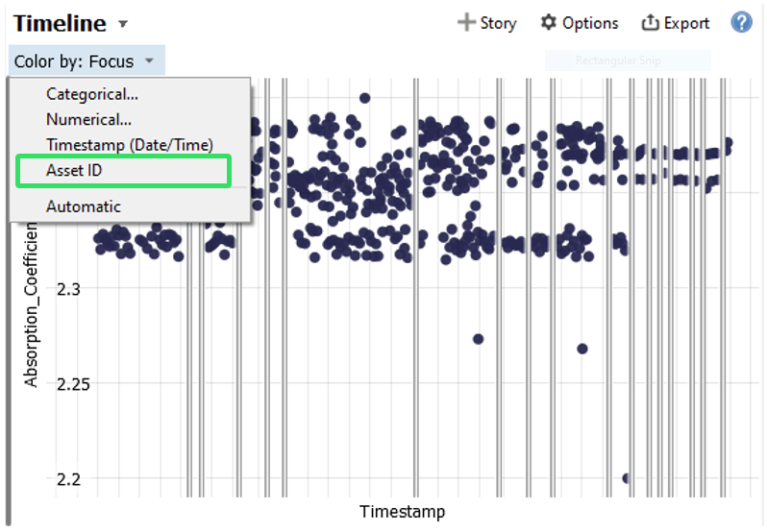This screenshot has height=532, width=767.
Task: Choose Automatic from the color menu
Action: point(84,206)
